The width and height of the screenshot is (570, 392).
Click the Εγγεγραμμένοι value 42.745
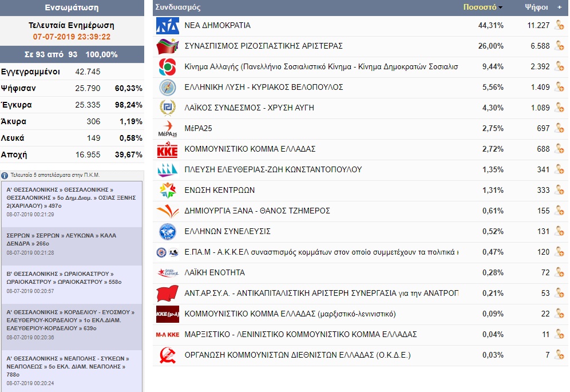[88, 72]
